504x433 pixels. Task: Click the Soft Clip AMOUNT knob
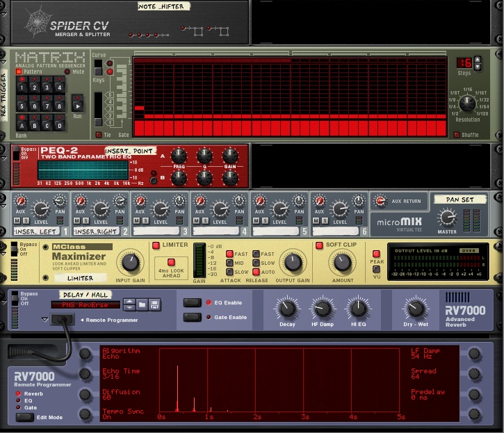click(x=343, y=263)
